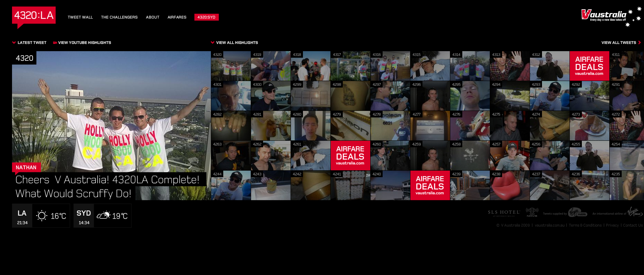
Task: Open thumbnail 4238 with red lips
Action: [510, 185]
